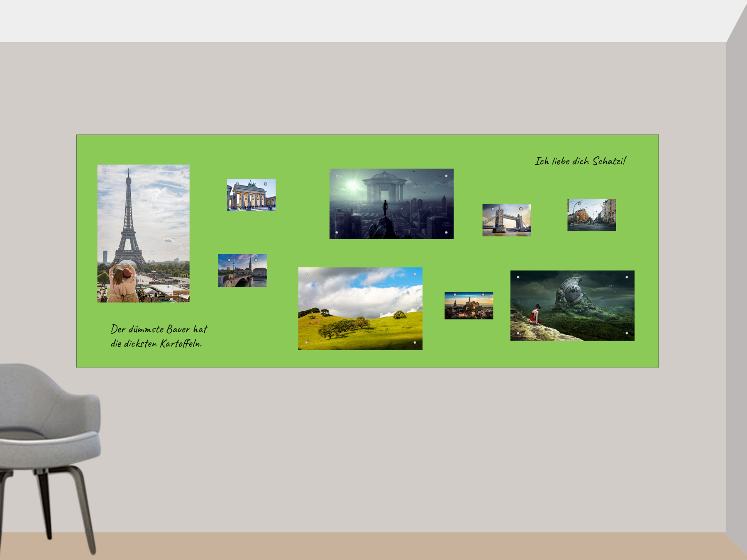
Task: Click top-left magnet on the giant helmet image
Action: [x=518, y=277]
